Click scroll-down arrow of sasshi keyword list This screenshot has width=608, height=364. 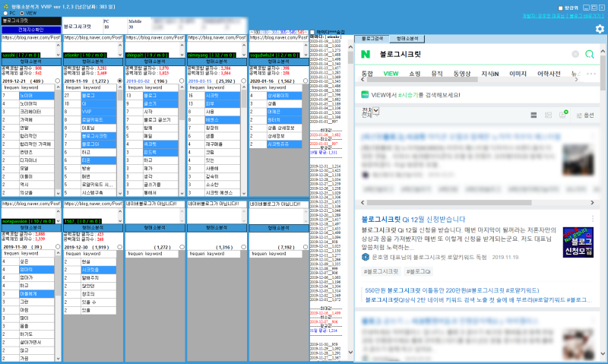[59, 193]
